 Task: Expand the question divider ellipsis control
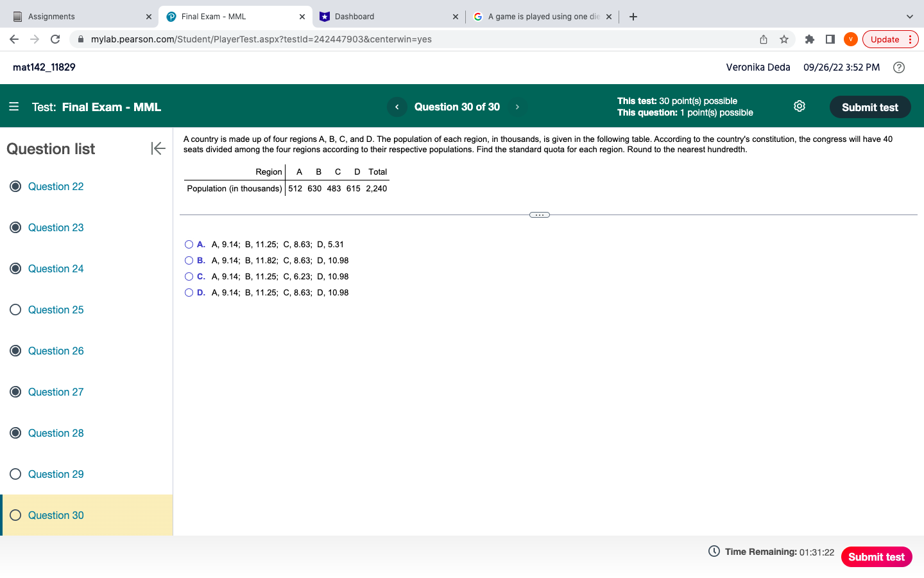click(539, 215)
